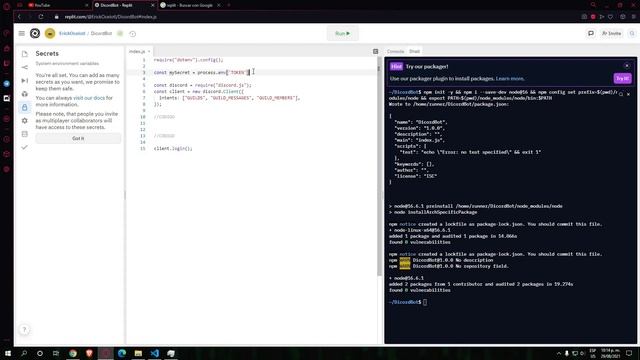640x360 pixels.
Task: Clear the shell with the x icon
Action: tap(629, 94)
